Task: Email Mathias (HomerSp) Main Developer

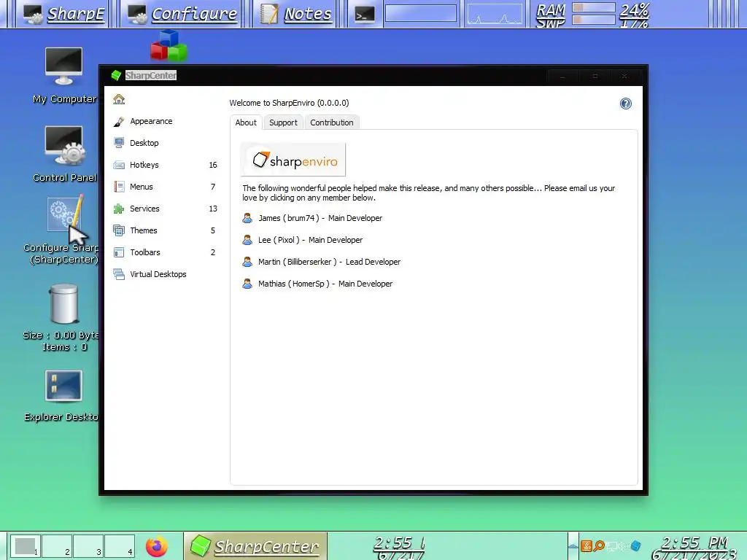Action: point(325,284)
